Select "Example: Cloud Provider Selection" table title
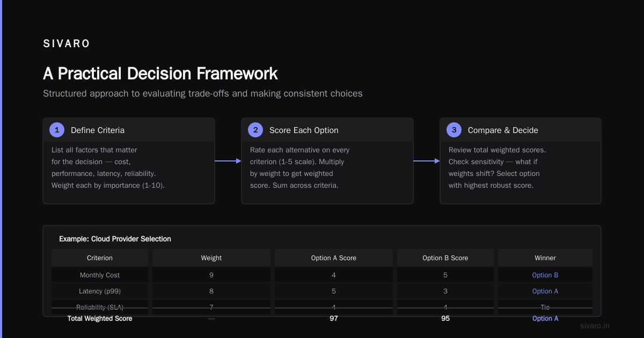 click(115, 239)
